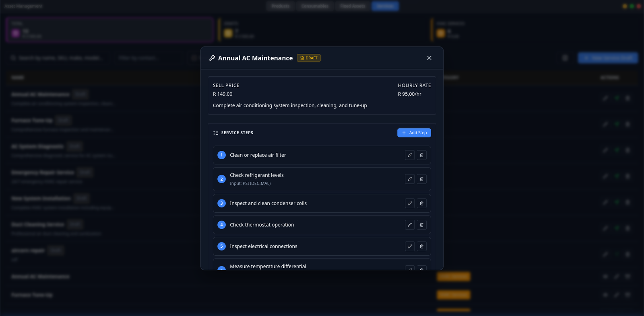Delete the 'Clean or replace air filter' step
Image resolution: width=644 pixels, height=316 pixels.
point(421,155)
